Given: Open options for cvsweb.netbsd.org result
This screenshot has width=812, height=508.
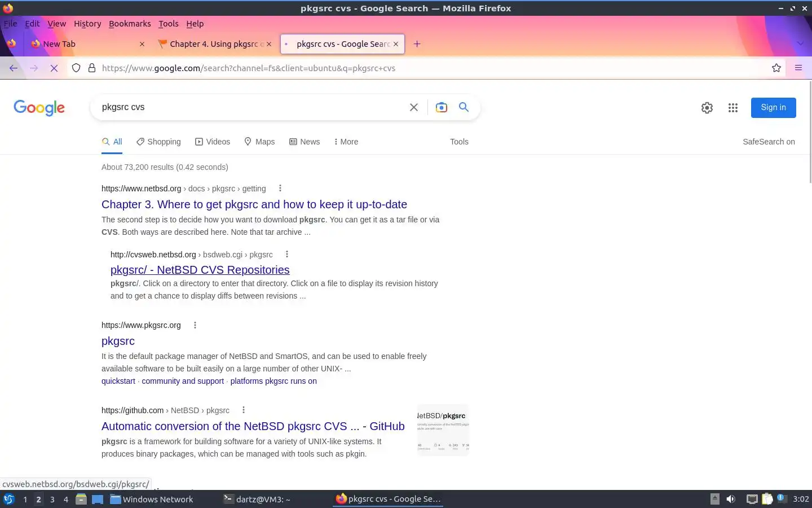Looking at the screenshot, I should (x=287, y=255).
